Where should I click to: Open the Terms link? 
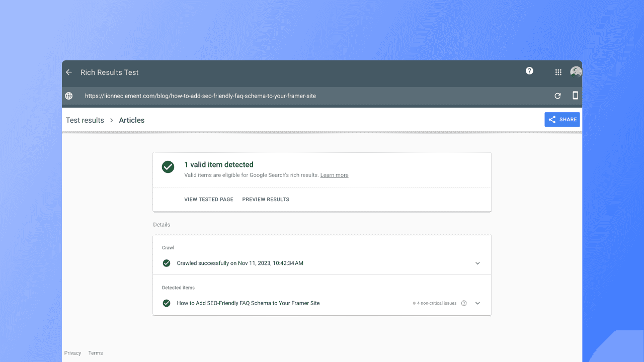pos(96,353)
